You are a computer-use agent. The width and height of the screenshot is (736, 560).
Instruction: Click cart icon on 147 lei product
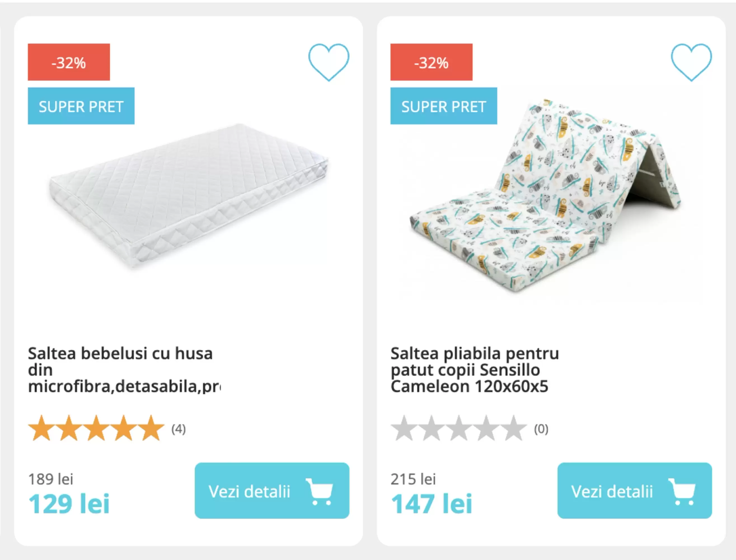[x=682, y=491]
